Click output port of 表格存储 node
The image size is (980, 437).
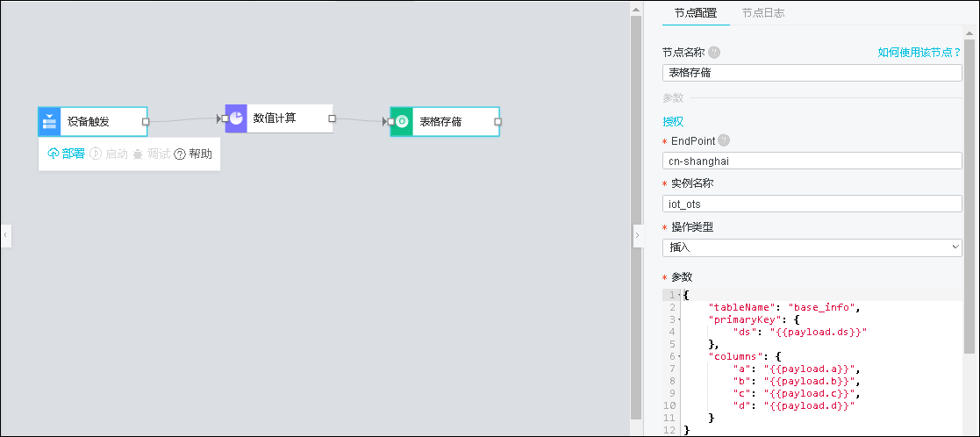(x=498, y=121)
